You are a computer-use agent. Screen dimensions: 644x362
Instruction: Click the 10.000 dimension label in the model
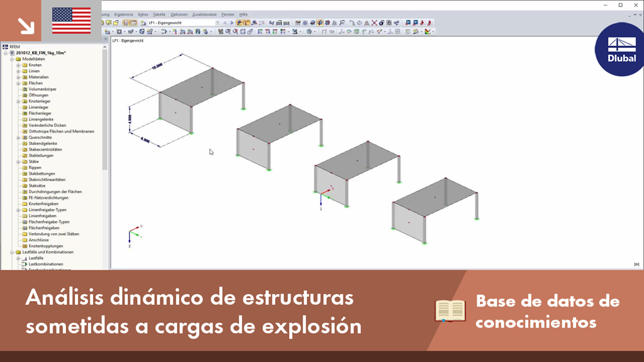[157, 66]
